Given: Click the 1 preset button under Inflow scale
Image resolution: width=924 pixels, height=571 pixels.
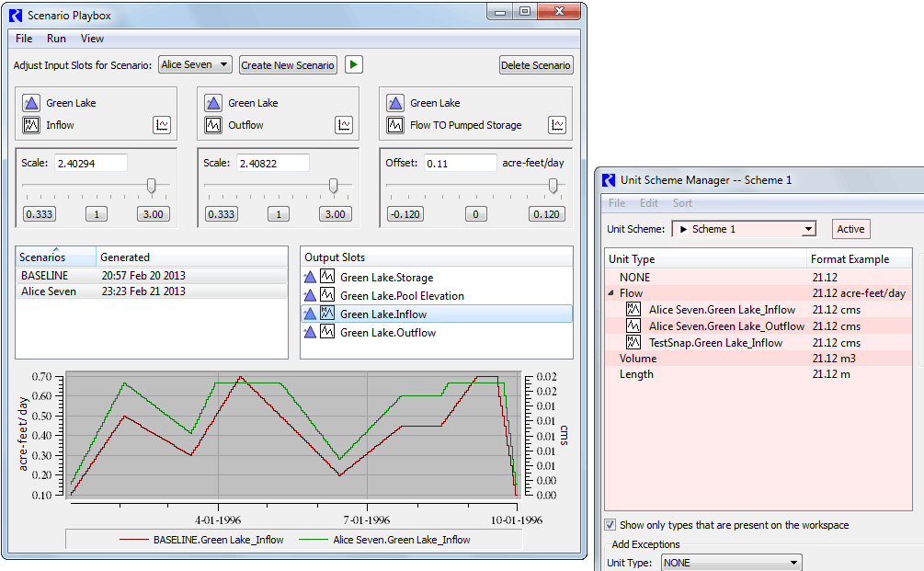Looking at the screenshot, I should point(97,214).
